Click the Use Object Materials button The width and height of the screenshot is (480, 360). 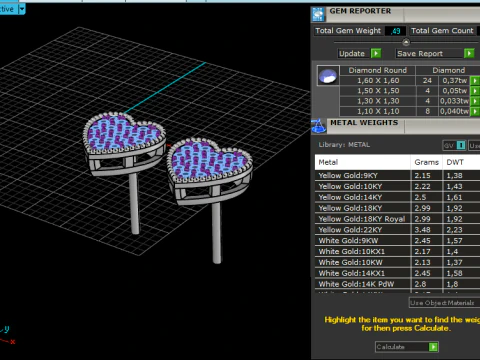pos(444,303)
